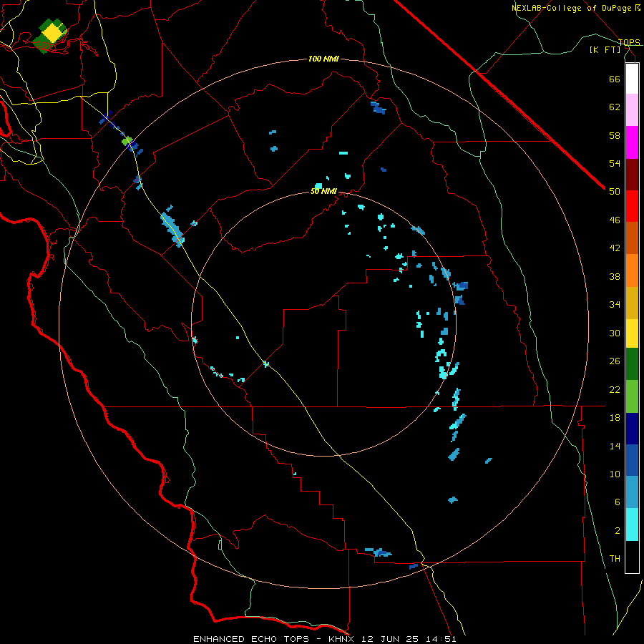Image resolution: width=644 pixels, height=644 pixels.
Task: Click the 6 legend value
Action: click(618, 502)
